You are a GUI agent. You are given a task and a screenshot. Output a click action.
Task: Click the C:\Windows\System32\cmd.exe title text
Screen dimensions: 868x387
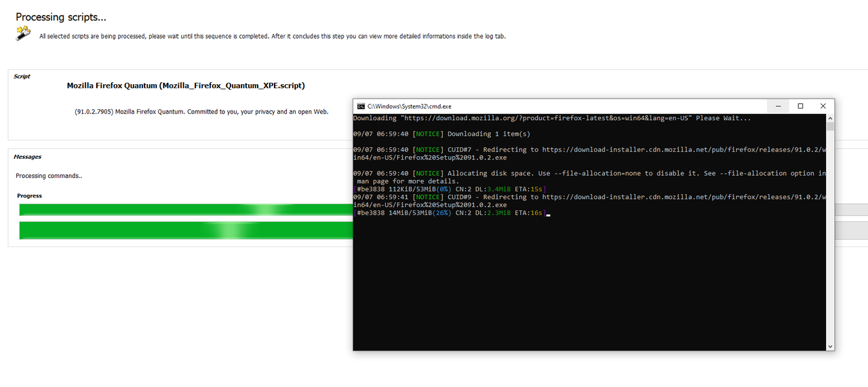[410, 106]
